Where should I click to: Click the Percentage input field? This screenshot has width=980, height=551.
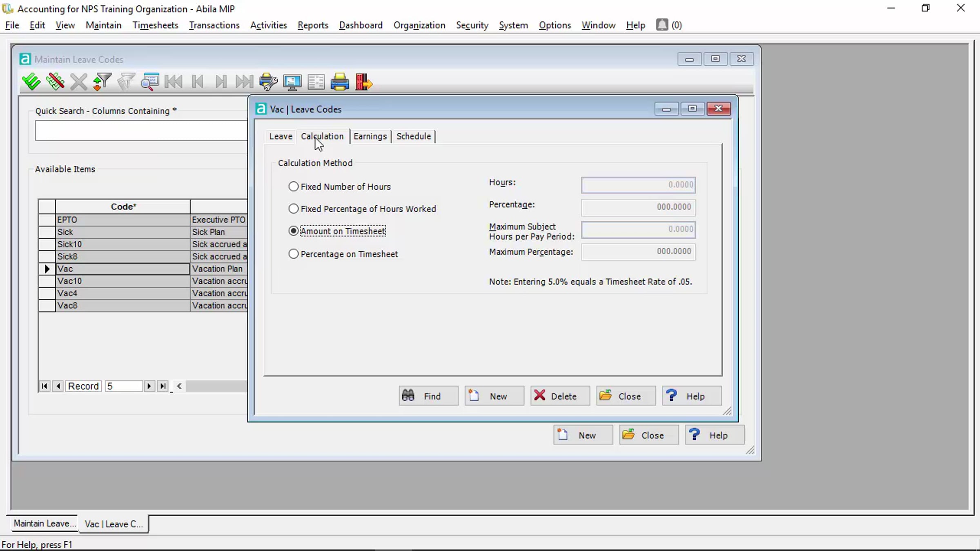638,207
